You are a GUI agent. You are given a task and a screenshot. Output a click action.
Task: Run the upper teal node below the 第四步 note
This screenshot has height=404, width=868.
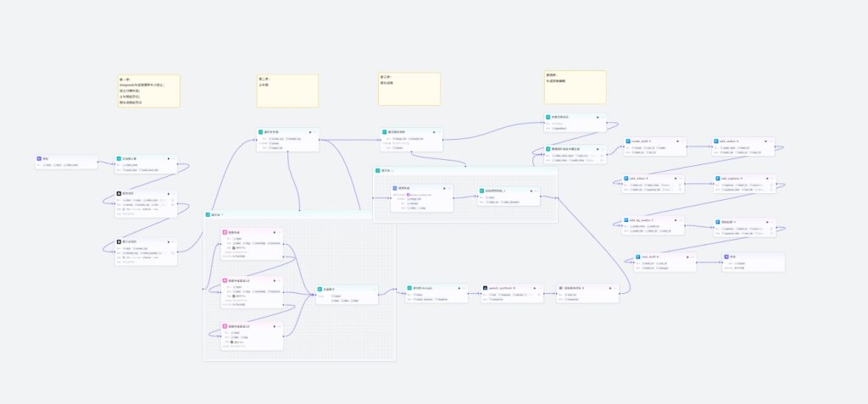coord(597,118)
